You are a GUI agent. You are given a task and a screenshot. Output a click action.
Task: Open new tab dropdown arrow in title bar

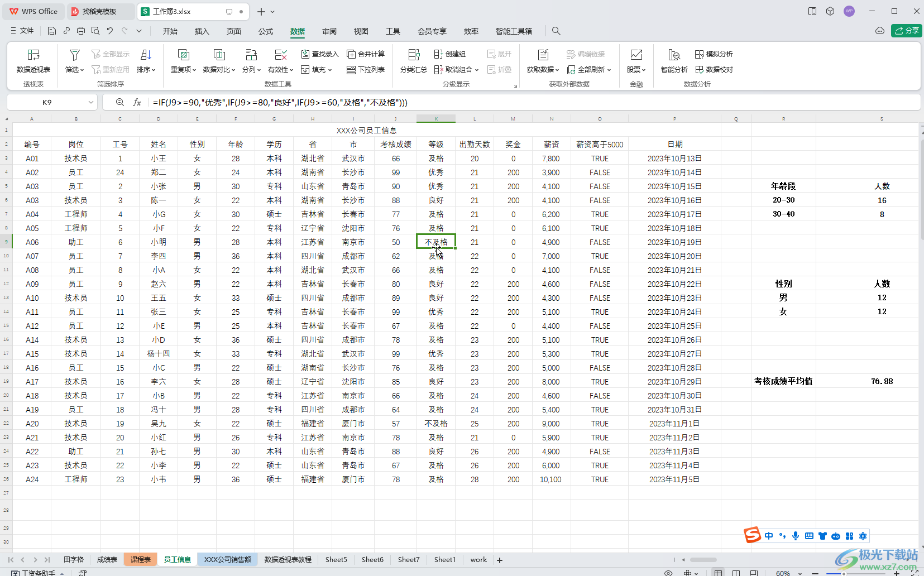(272, 12)
